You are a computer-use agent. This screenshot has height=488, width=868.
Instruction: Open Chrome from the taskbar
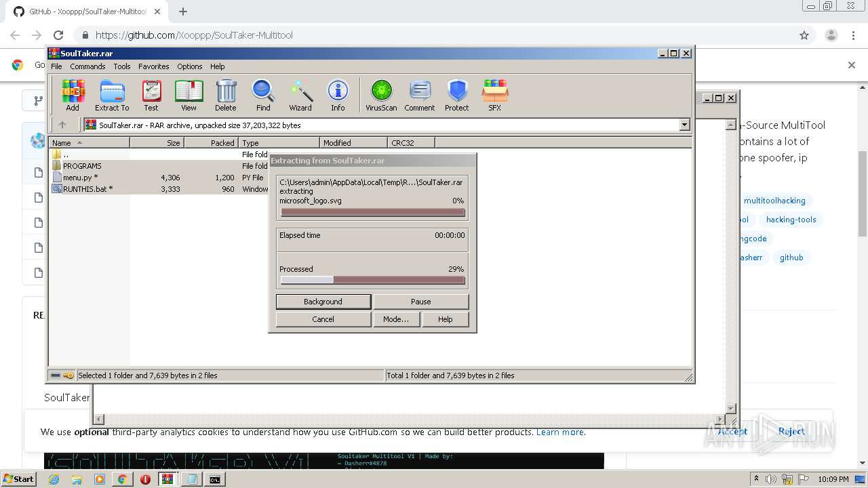(122, 479)
